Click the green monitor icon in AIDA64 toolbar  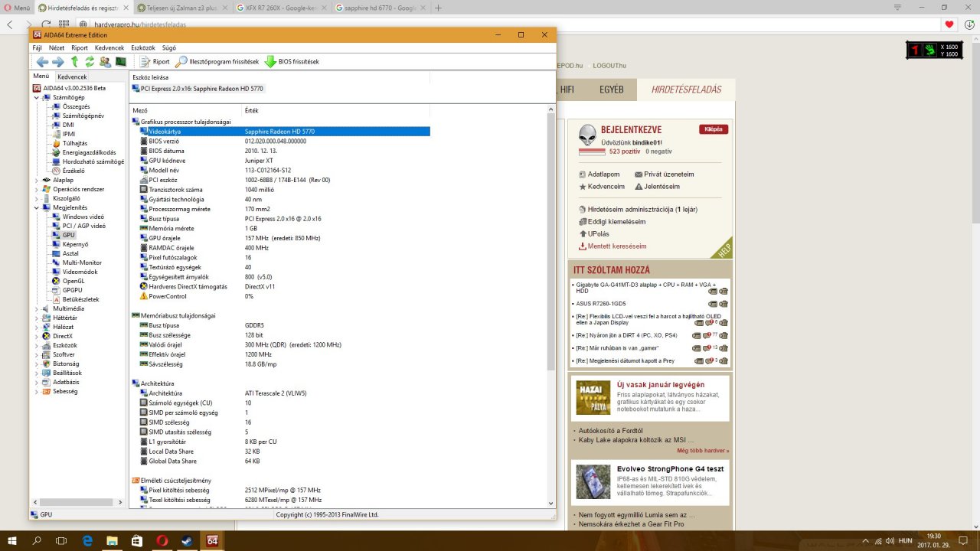click(121, 62)
